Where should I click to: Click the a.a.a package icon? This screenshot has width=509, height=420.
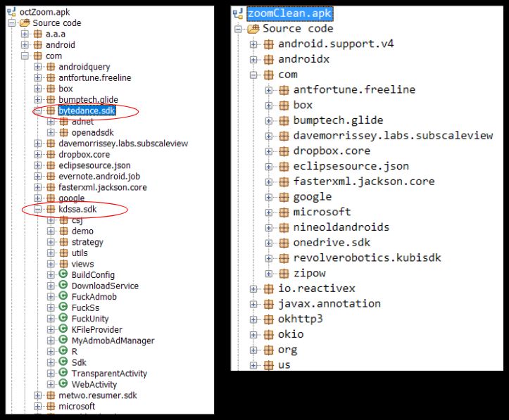pyautogui.click(x=37, y=34)
